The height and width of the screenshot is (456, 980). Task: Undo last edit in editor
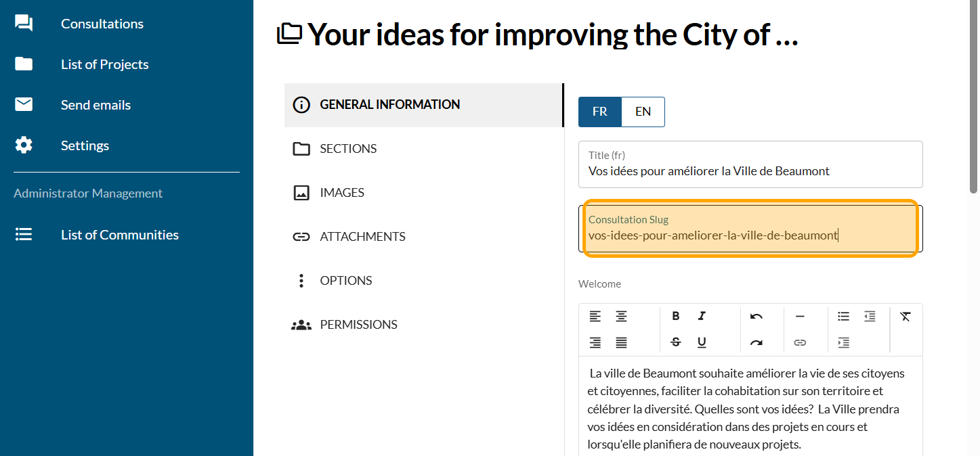click(x=757, y=317)
